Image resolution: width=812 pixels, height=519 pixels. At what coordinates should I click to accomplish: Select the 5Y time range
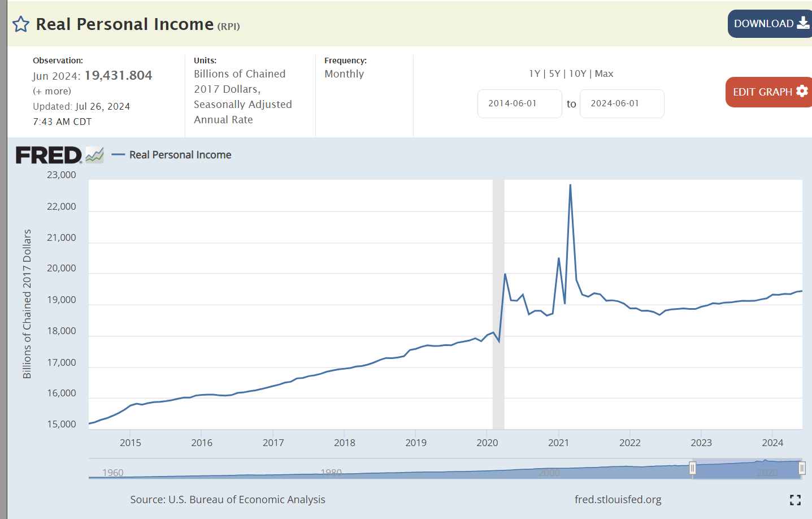coord(554,73)
